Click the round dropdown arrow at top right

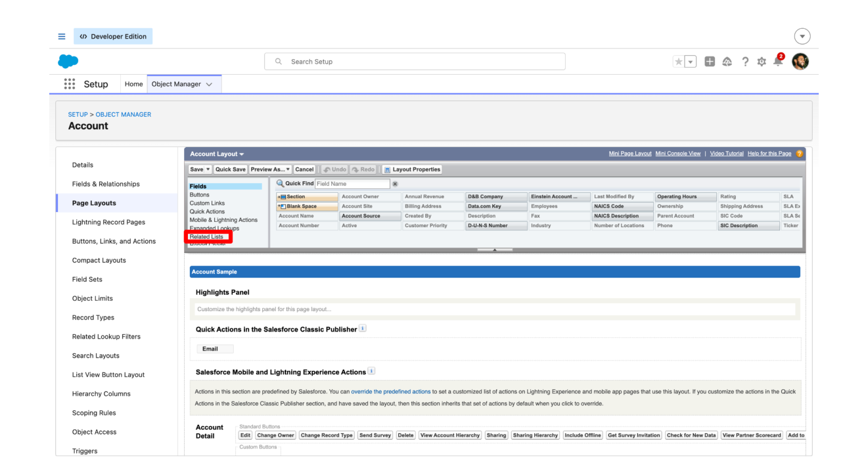coord(803,36)
